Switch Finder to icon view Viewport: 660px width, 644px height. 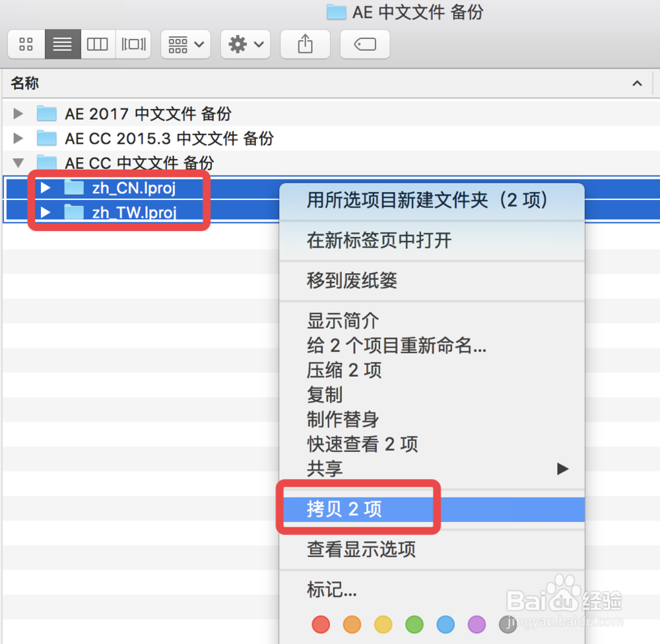point(26,44)
